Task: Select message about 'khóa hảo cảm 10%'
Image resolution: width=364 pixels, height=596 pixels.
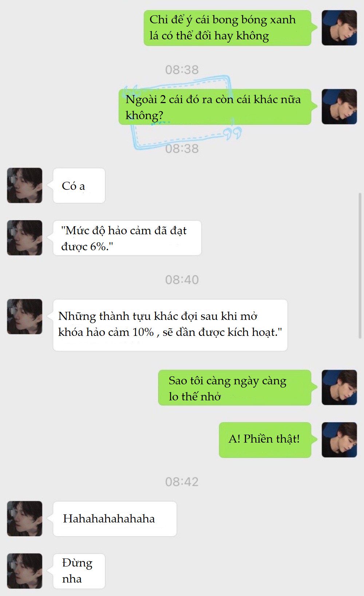Action: [x=170, y=325]
